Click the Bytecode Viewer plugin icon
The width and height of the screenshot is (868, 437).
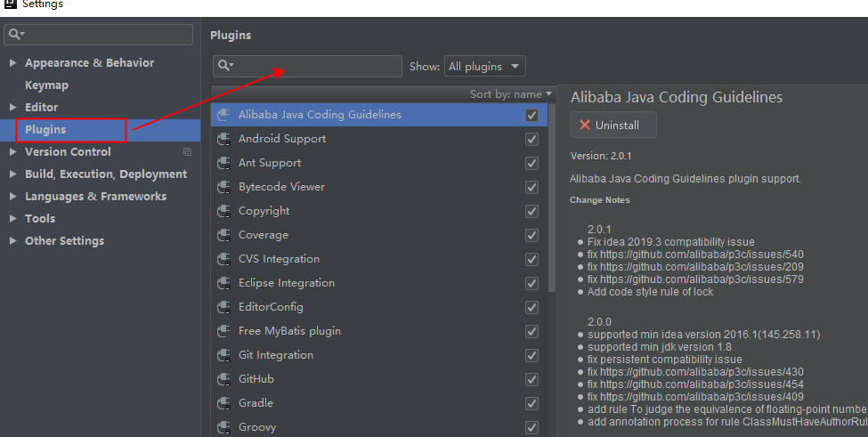coord(223,187)
